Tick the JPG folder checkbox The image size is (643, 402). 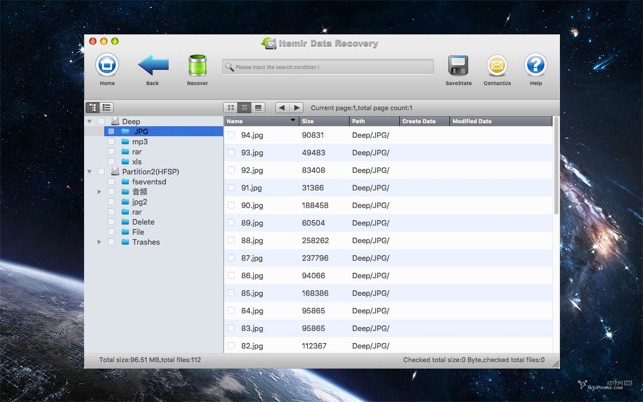(111, 131)
